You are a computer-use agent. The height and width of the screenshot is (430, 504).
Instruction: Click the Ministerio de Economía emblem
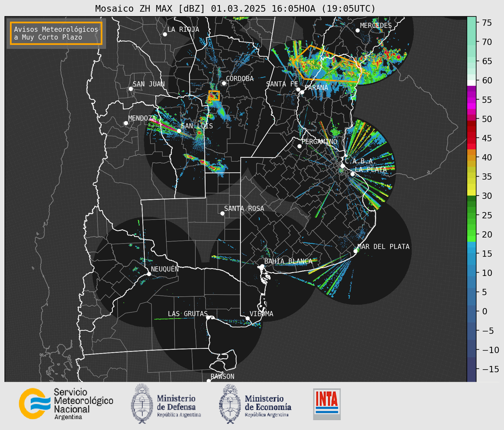(x=229, y=404)
